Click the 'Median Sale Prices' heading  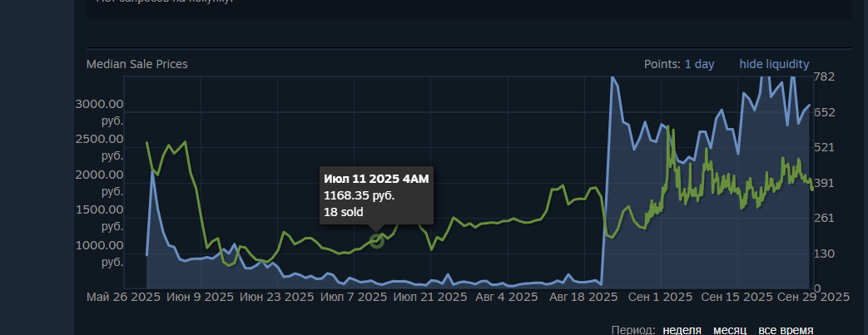(136, 64)
